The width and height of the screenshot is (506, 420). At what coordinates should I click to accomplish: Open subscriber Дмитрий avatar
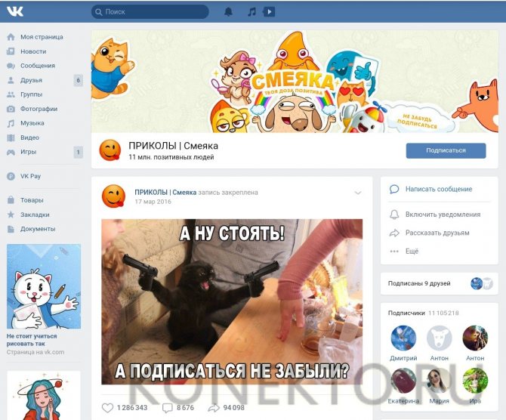403,338
